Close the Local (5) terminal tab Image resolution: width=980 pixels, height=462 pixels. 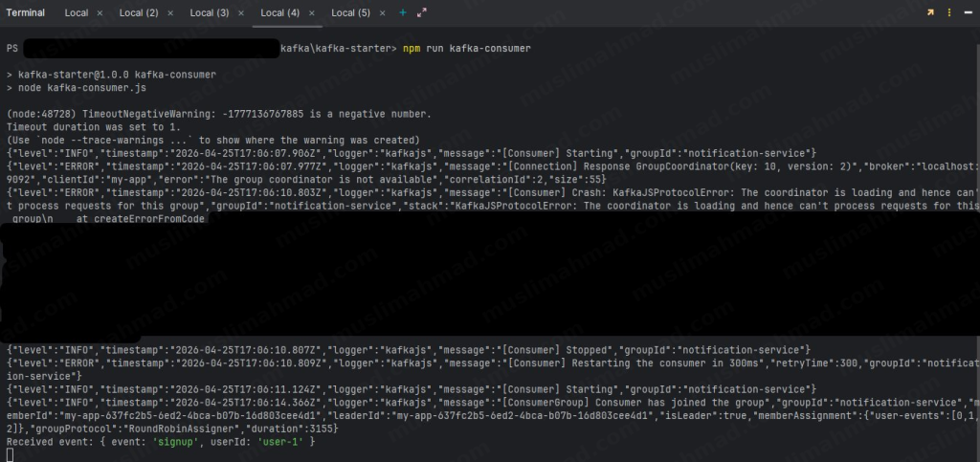tap(383, 13)
